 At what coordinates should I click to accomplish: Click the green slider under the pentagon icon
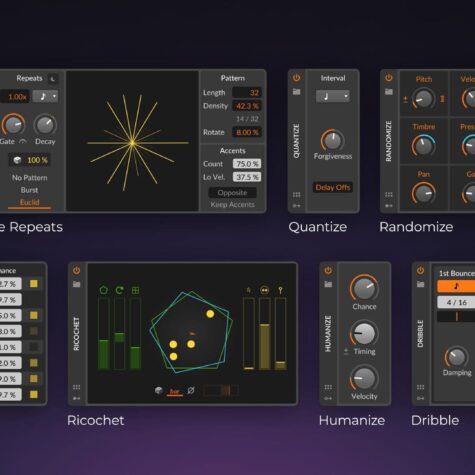point(104,334)
